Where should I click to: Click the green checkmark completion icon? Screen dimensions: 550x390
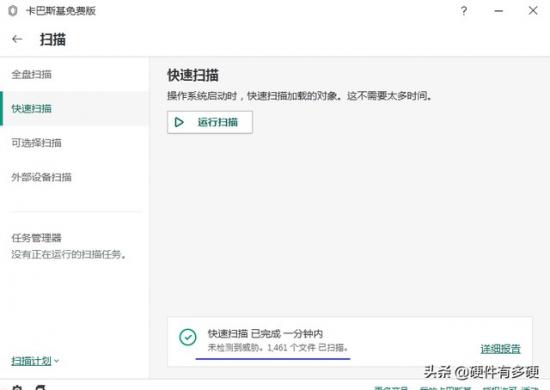(188, 337)
